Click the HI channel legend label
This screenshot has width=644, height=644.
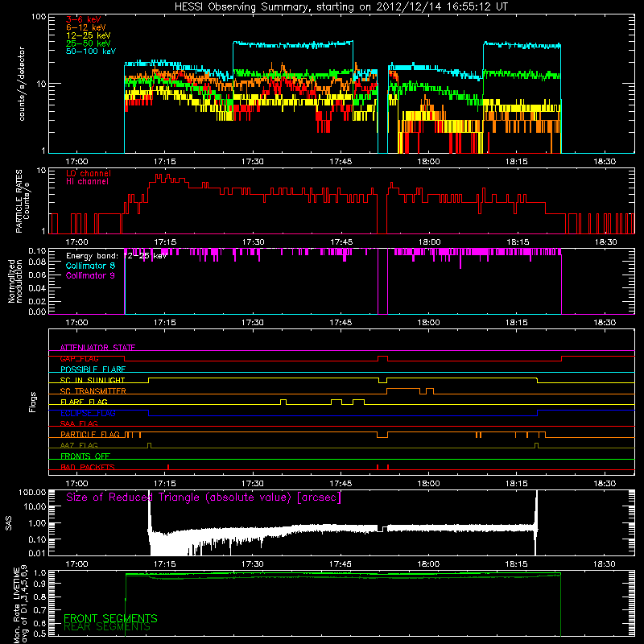87,181
